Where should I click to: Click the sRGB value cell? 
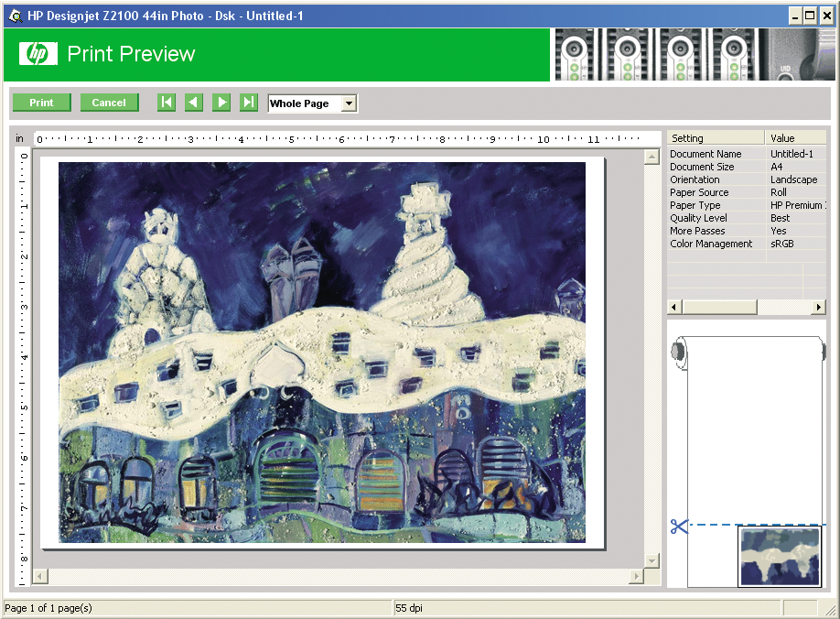(x=782, y=244)
